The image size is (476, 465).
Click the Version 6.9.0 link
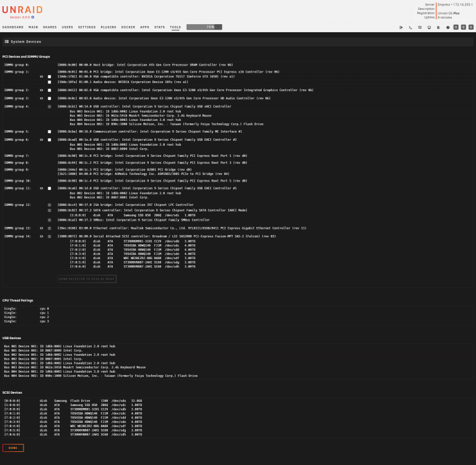click(20, 17)
